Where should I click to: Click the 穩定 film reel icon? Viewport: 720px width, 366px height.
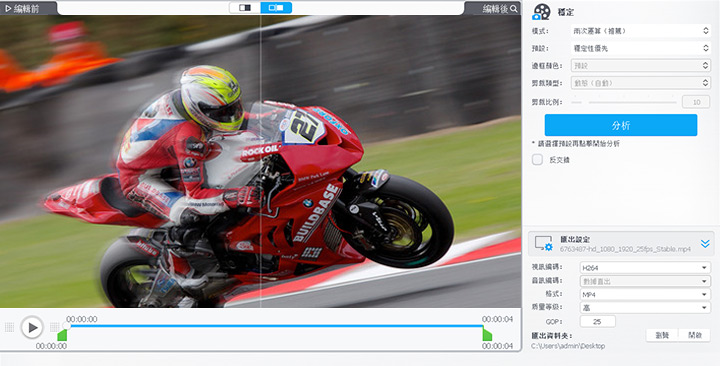pos(541,12)
